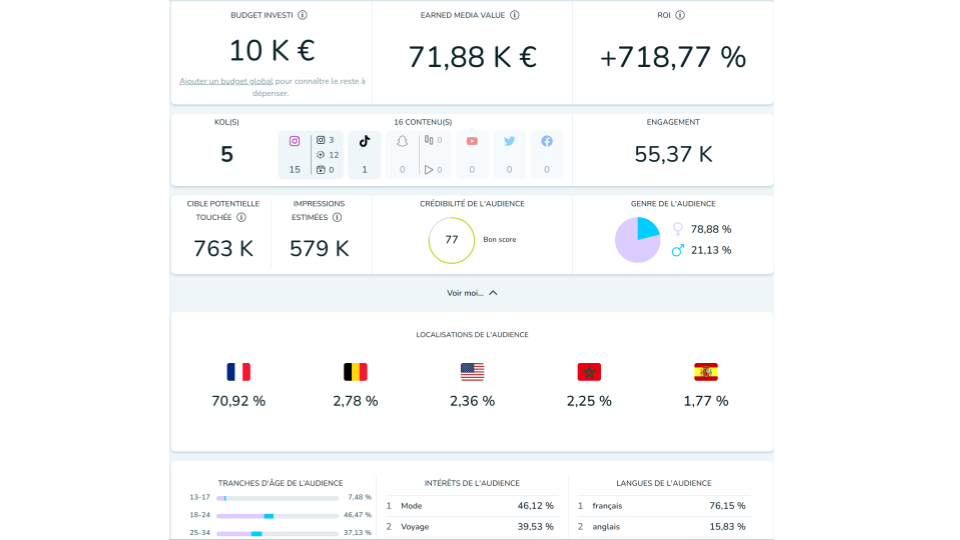Show info for Budget Investi

pos(302,15)
